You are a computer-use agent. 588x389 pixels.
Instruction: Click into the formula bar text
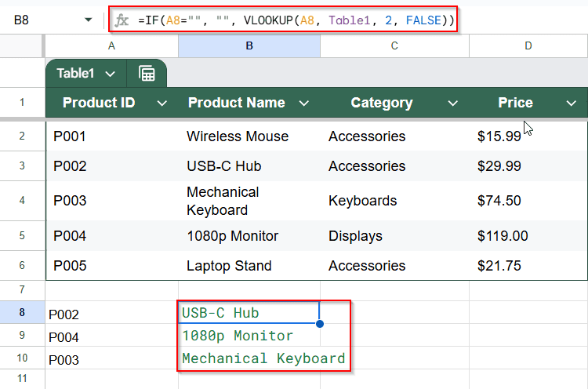(x=296, y=20)
